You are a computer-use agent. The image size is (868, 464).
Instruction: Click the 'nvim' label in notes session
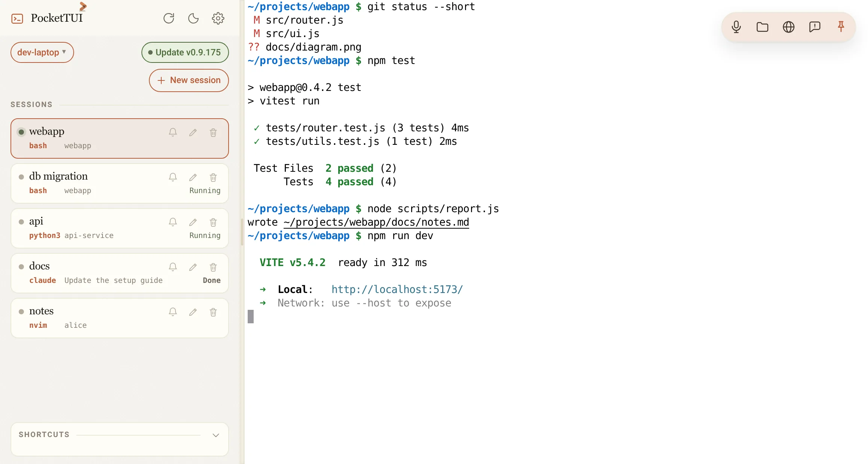38,325
